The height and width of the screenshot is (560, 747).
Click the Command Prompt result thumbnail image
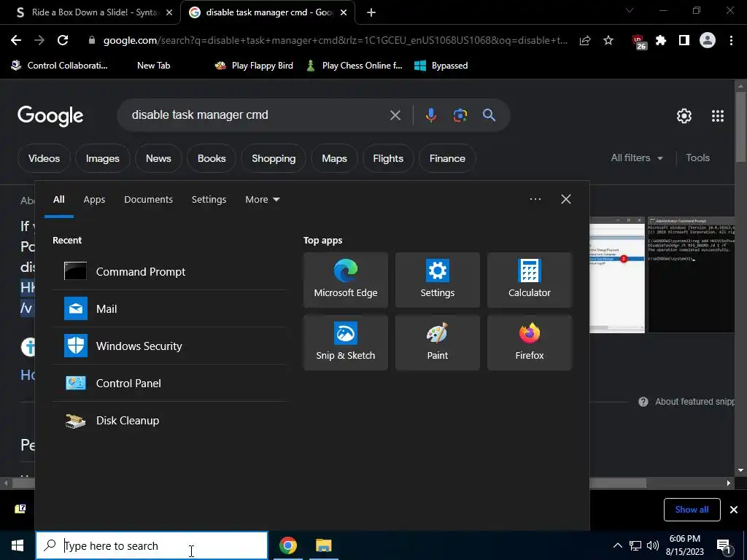point(691,275)
